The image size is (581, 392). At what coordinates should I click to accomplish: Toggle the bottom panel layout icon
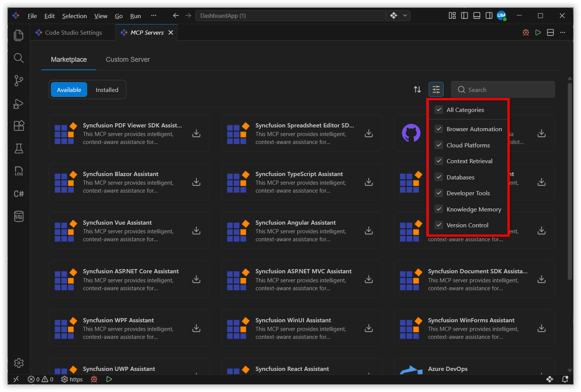[477, 15]
